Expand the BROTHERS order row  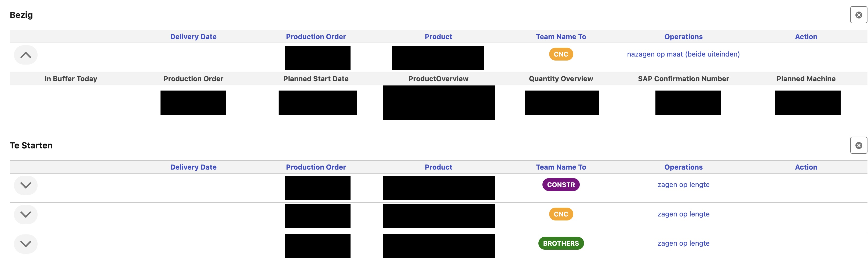pos(25,244)
